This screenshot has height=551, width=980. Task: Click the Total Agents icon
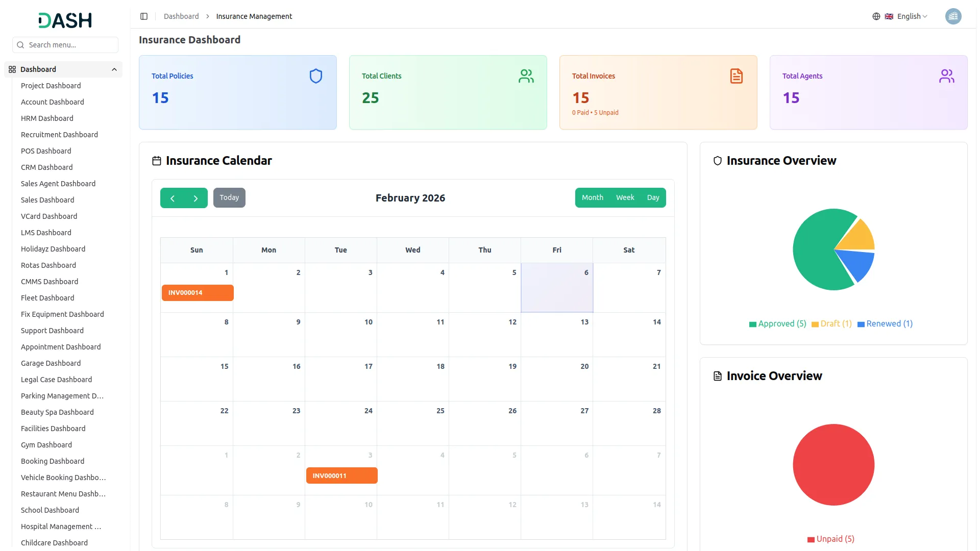947,76
